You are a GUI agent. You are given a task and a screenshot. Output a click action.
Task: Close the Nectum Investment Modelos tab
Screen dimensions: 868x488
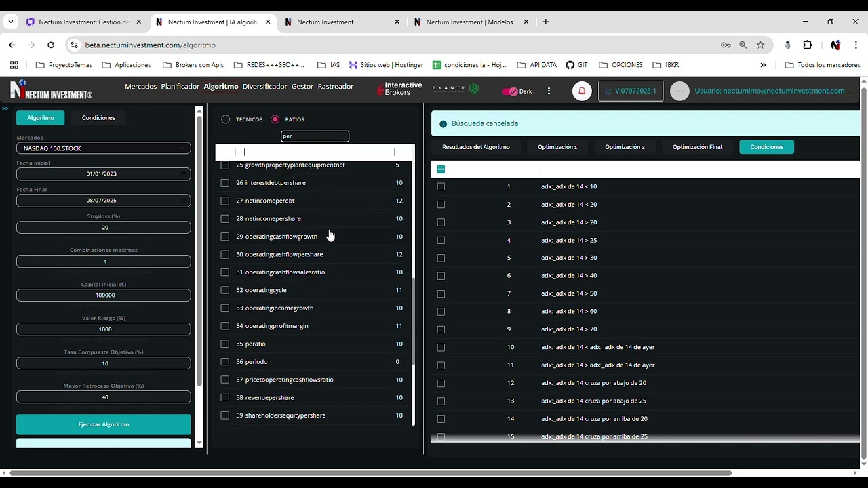526,22
